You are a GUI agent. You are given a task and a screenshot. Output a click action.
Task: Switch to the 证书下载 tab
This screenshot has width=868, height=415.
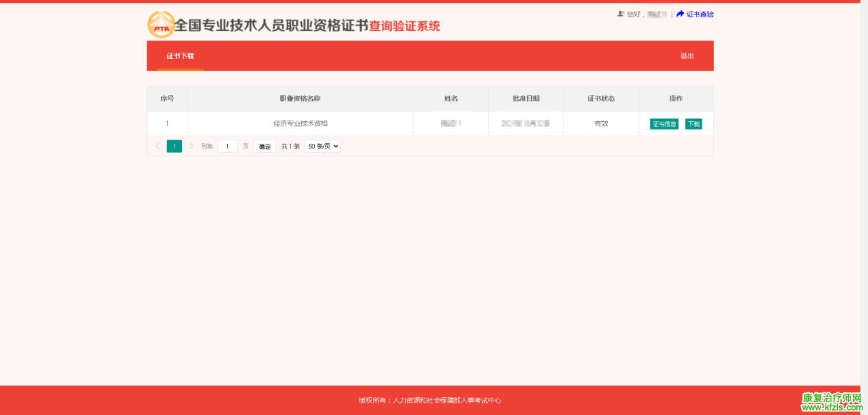click(180, 56)
